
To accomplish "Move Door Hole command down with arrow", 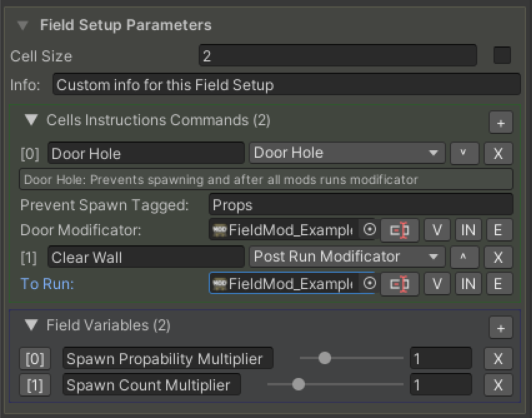I will point(464,153).
